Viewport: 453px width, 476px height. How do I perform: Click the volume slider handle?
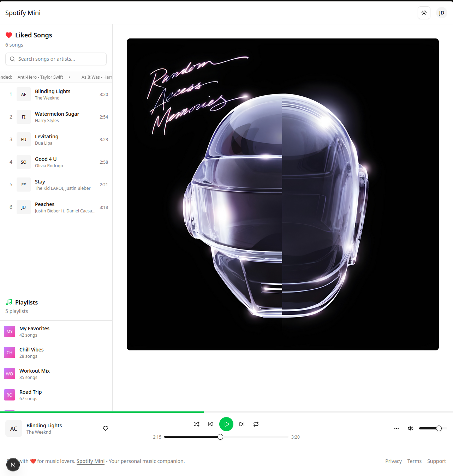(439, 428)
